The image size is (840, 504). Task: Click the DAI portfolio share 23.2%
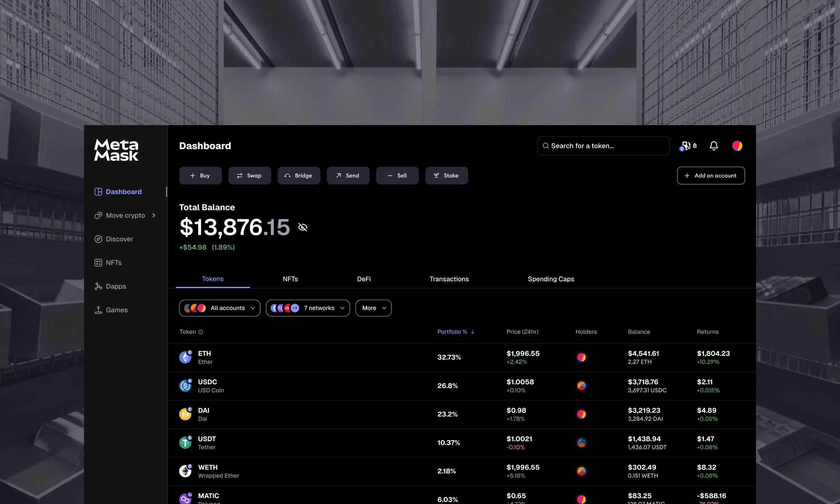[448, 414]
